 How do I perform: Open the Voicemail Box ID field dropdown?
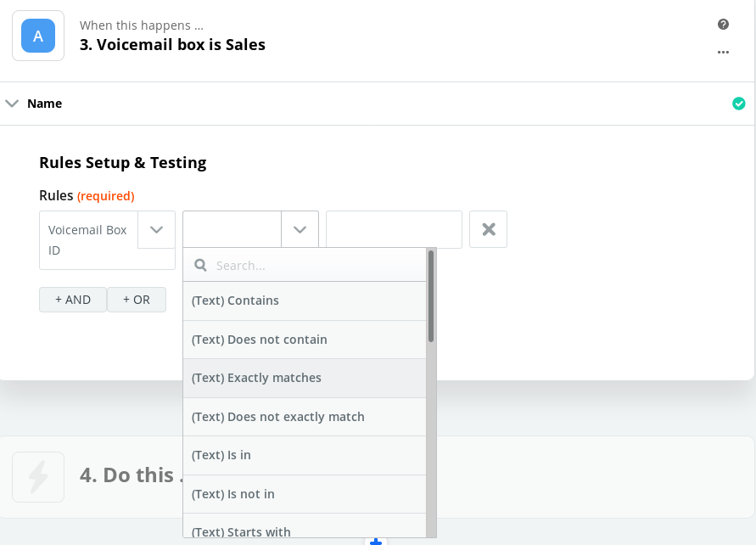156,229
